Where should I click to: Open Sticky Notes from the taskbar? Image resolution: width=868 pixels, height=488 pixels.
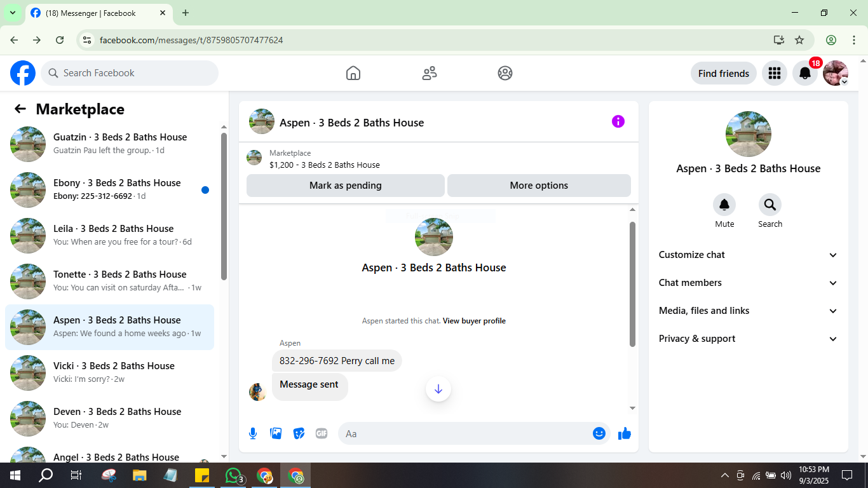click(202, 475)
